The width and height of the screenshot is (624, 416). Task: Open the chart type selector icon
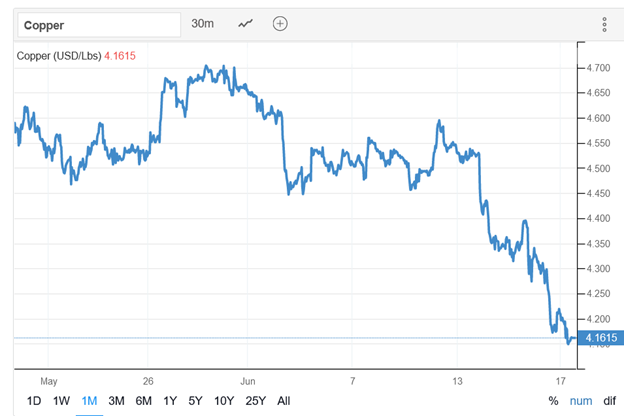click(x=247, y=23)
